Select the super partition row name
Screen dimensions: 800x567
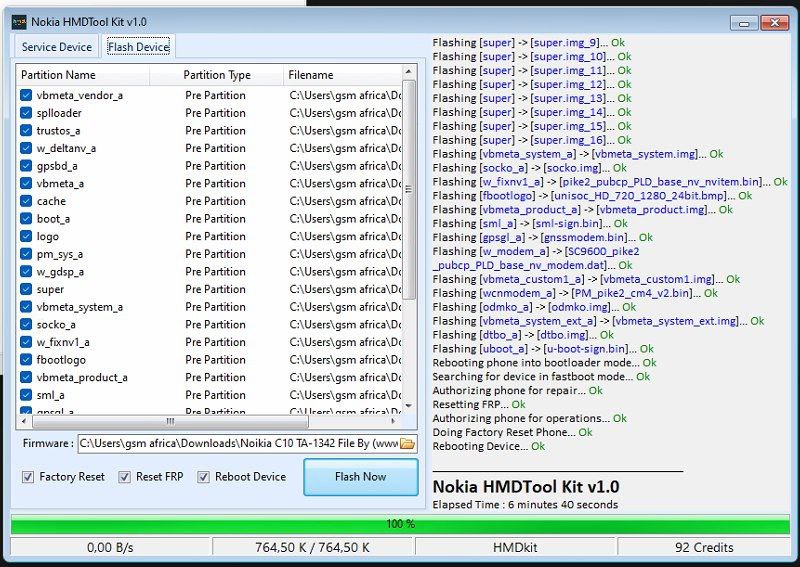tap(50, 289)
